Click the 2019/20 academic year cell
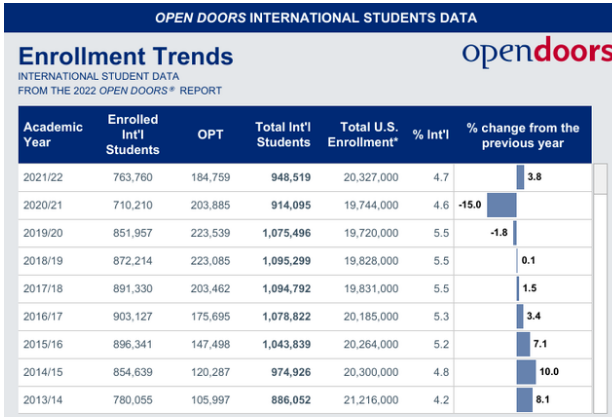 point(44,233)
